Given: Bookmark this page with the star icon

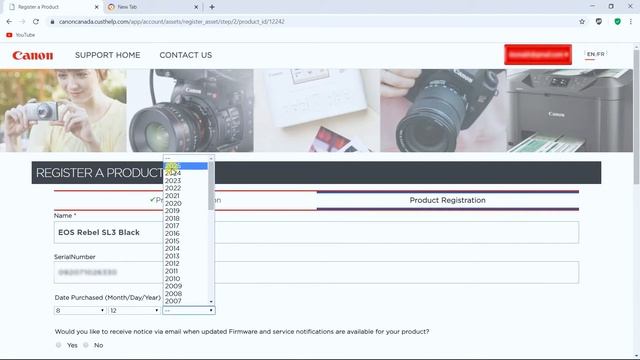Looking at the screenshot, I should (x=582, y=22).
